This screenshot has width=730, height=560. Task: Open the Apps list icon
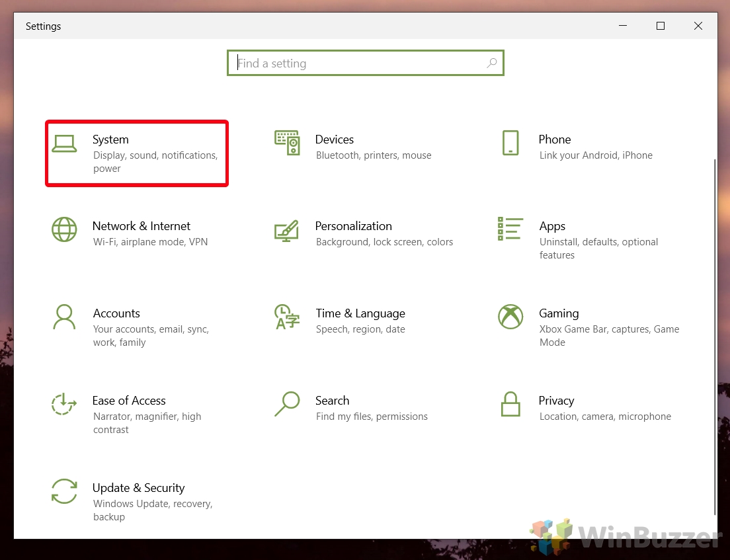[x=510, y=229]
